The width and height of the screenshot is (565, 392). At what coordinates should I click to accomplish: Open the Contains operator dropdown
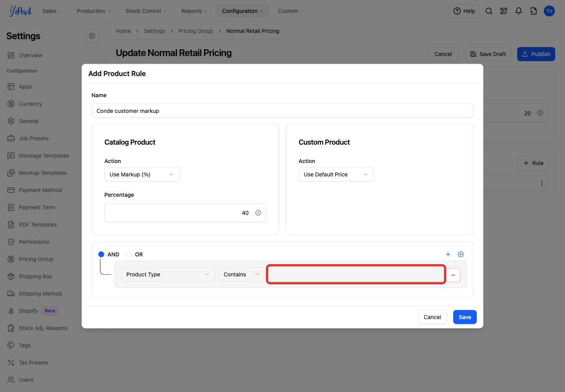(x=242, y=274)
